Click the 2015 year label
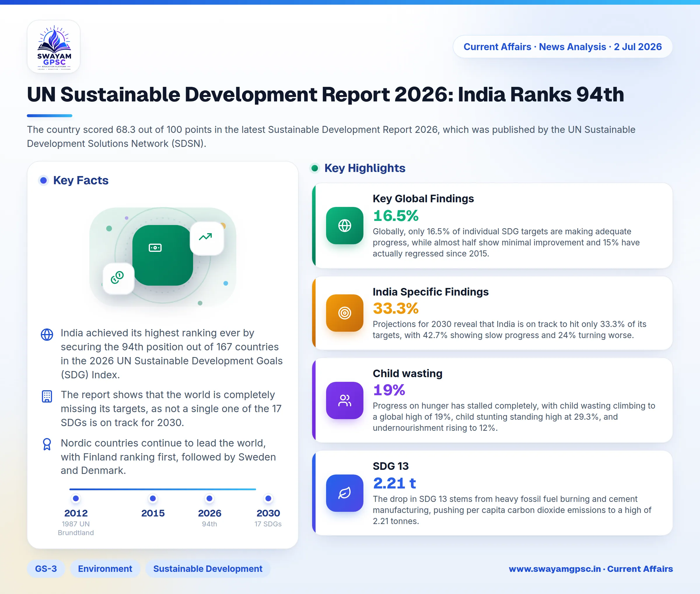Image resolution: width=700 pixels, height=594 pixels. click(153, 513)
